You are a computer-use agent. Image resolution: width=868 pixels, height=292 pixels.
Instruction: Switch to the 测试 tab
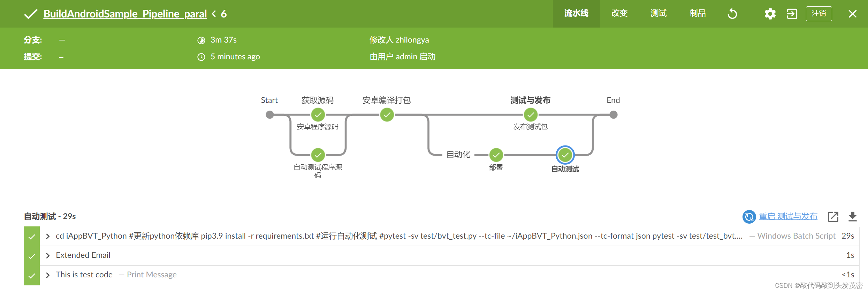(x=658, y=14)
